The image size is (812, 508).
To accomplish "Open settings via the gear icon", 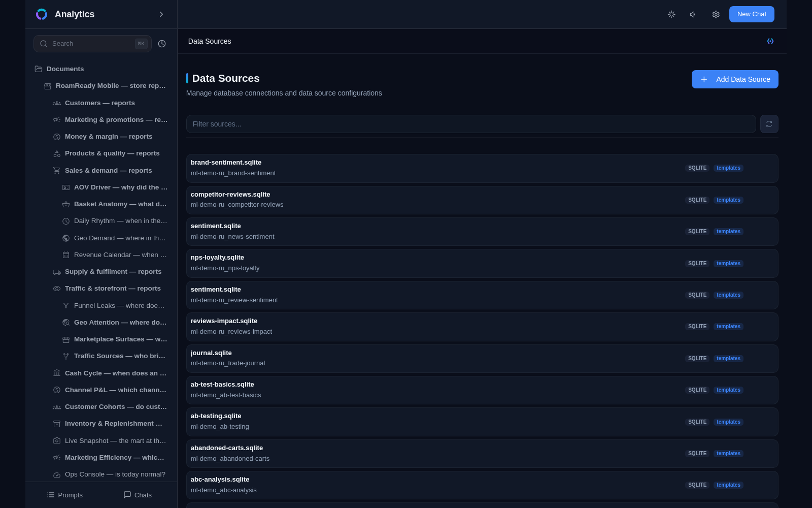I will 716,14.
